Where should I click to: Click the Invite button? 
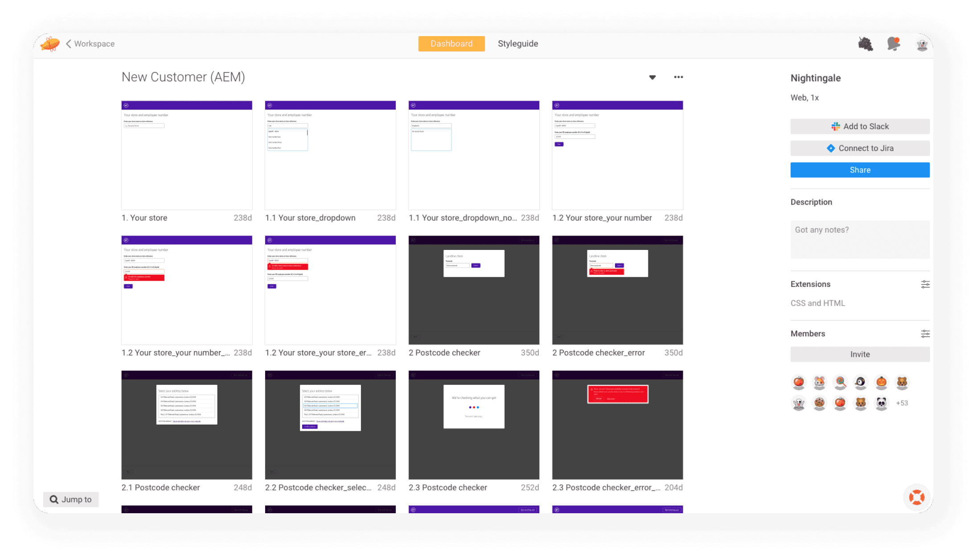[x=860, y=354]
